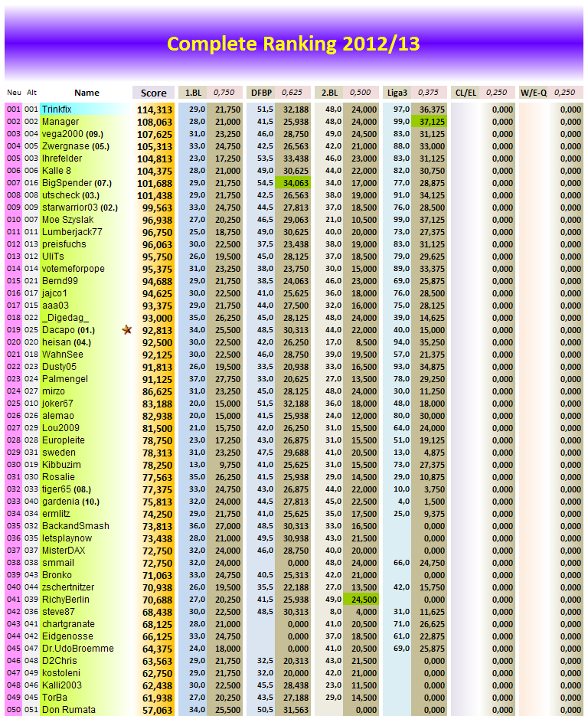Select the name zschertnitzer
The height and width of the screenshot is (716, 588).
coord(68,587)
